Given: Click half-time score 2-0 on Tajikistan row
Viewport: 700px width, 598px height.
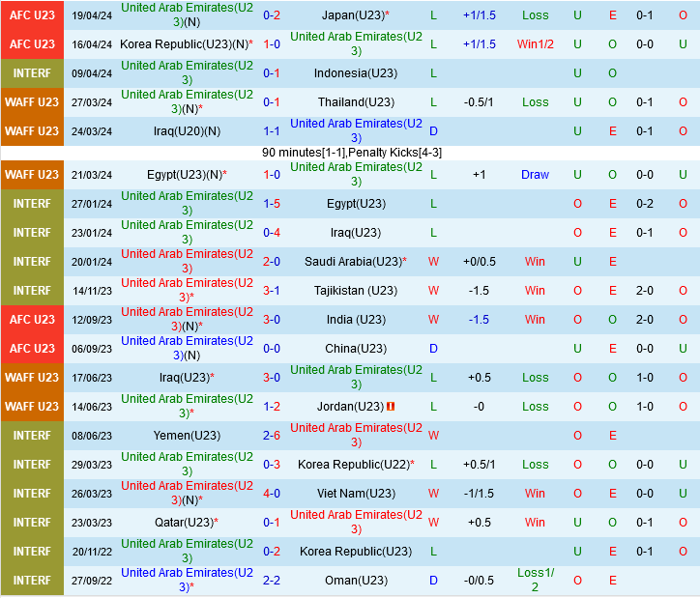Looking at the screenshot, I should [x=645, y=291].
